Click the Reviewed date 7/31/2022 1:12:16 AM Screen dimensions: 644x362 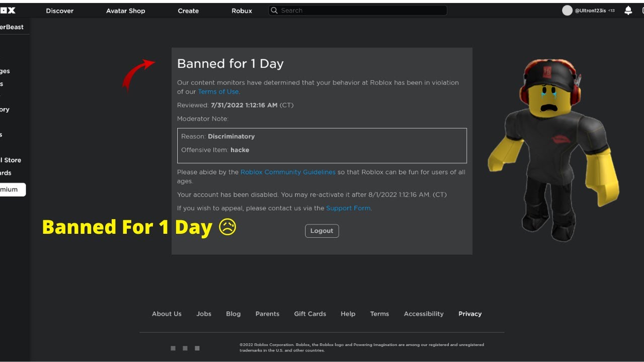[x=244, y=105]
